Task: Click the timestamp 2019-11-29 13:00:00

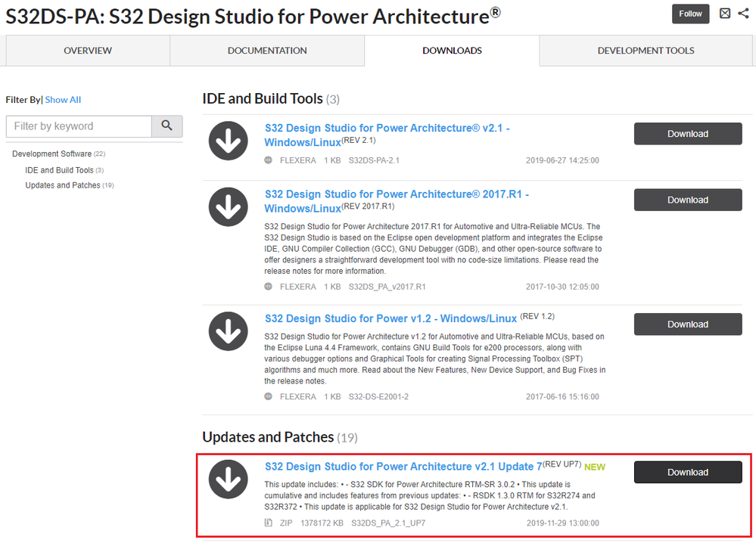Action: (x=562, y=523)
